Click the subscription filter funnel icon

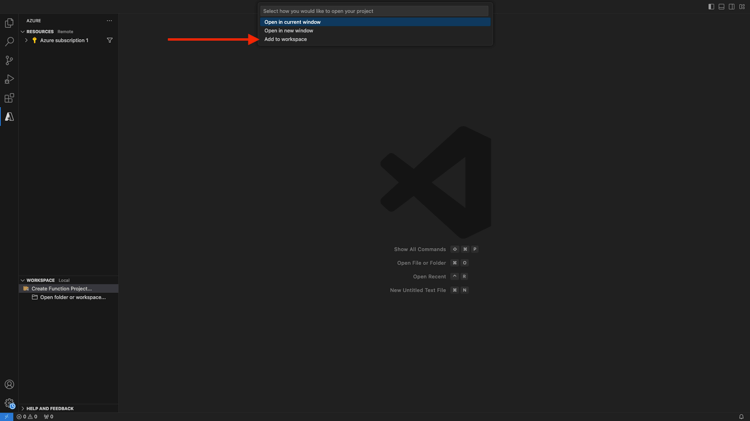110,40
